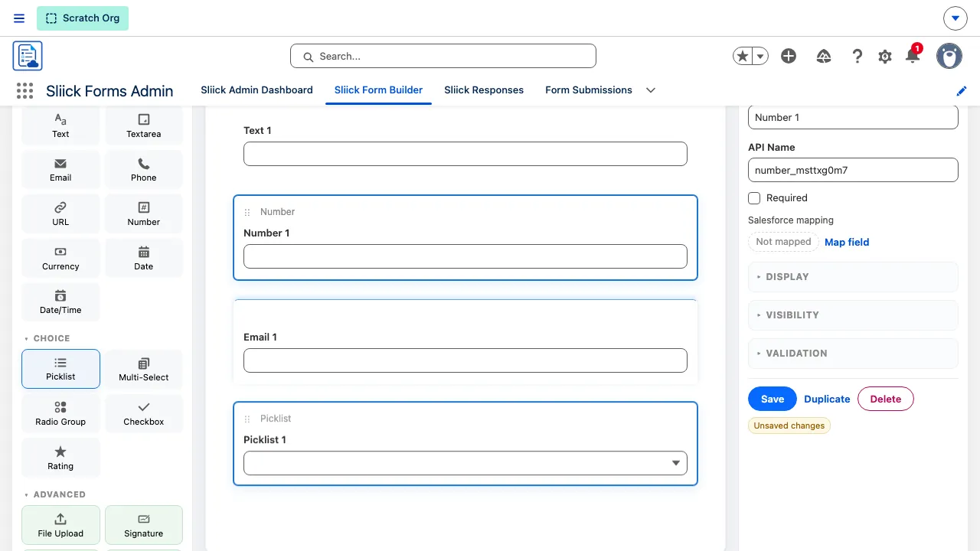This screenshot has width=980, height=551.
Task: Open the round dropdown at top right
Action: click(955, 18)
